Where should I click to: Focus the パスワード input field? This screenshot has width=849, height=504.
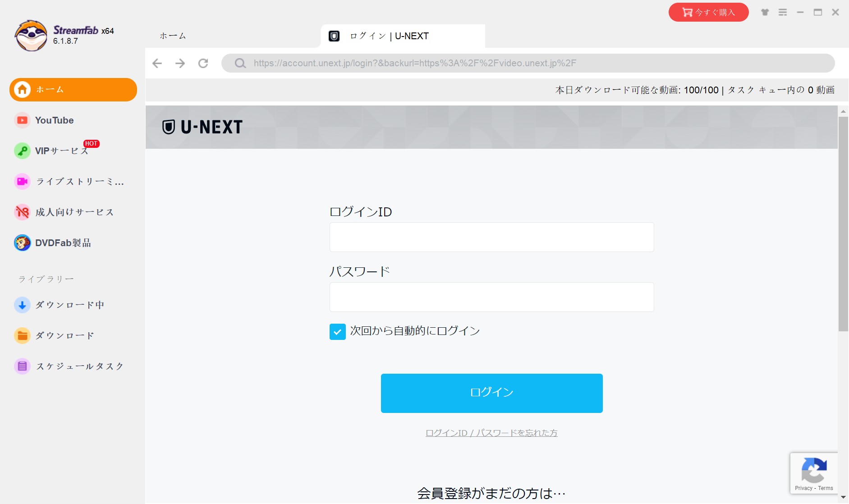coord(491,297)
